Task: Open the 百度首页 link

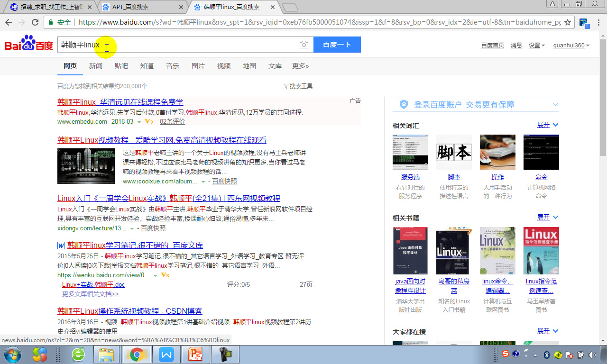Action: pyautogui.click(x=493, y=45)
